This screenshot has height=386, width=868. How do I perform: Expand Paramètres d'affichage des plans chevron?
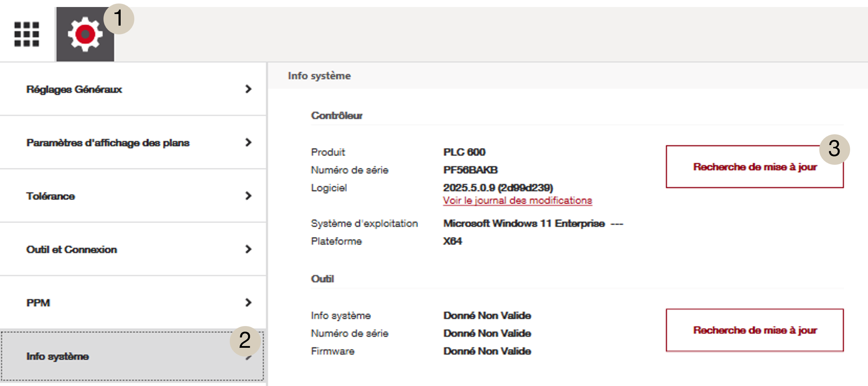248,142
